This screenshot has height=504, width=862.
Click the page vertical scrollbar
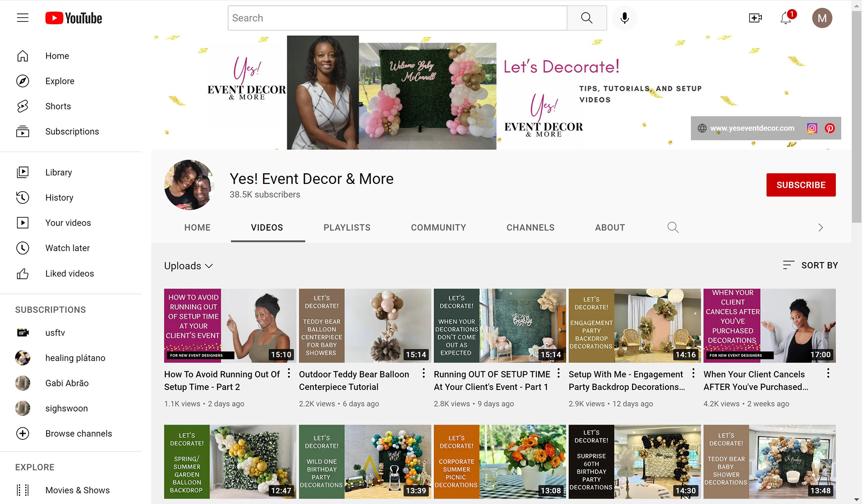857,117
